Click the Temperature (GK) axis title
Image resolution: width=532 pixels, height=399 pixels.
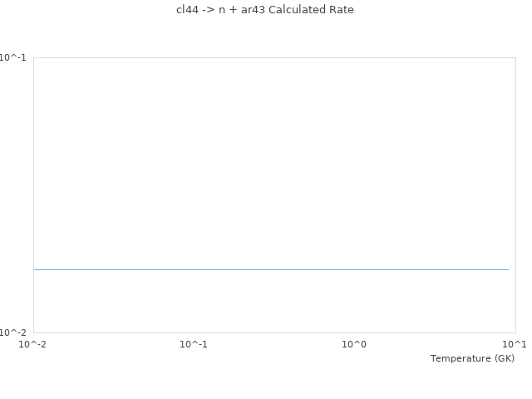(x=472, y=358)
